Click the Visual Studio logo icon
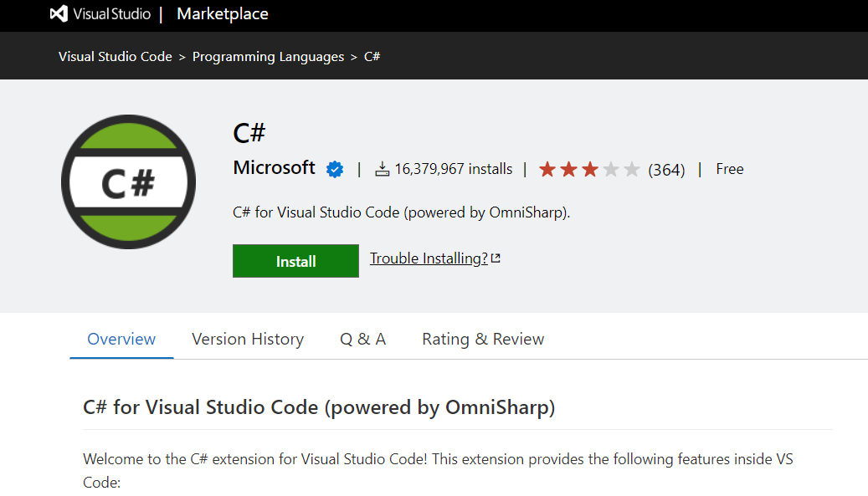Screen dimensions: 868x496 click(x=59, y=13)
